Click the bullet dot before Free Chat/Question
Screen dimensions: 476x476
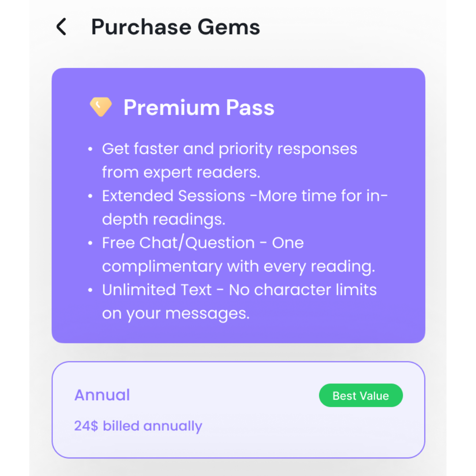[x=90, y=243]
